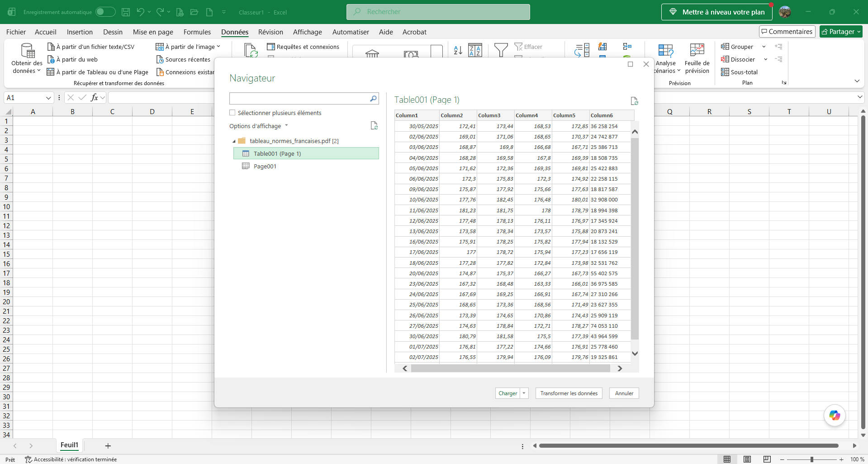
Task: Maximize the Navigateur dialog
Action: (x=631, y=64)
